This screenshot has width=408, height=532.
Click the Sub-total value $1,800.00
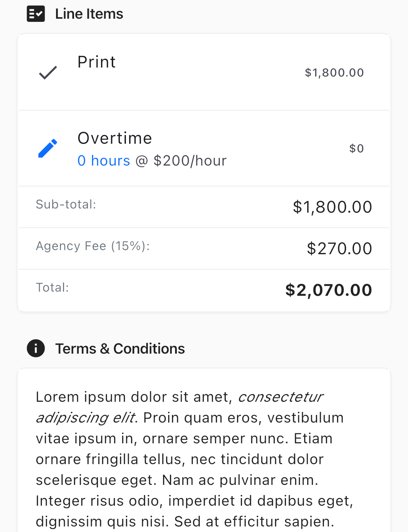point(333,207)
